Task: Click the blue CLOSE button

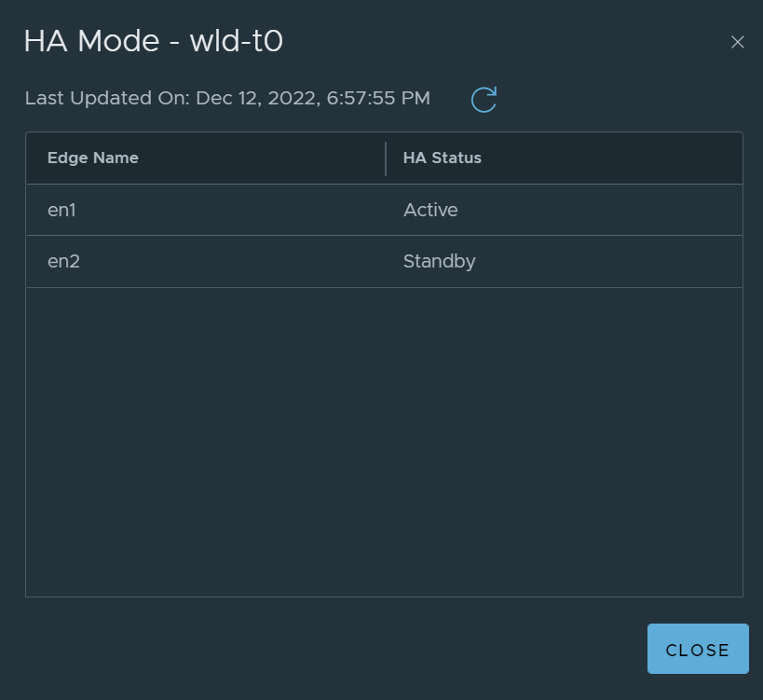Action: pyautogui.click(x=697, y=649)
